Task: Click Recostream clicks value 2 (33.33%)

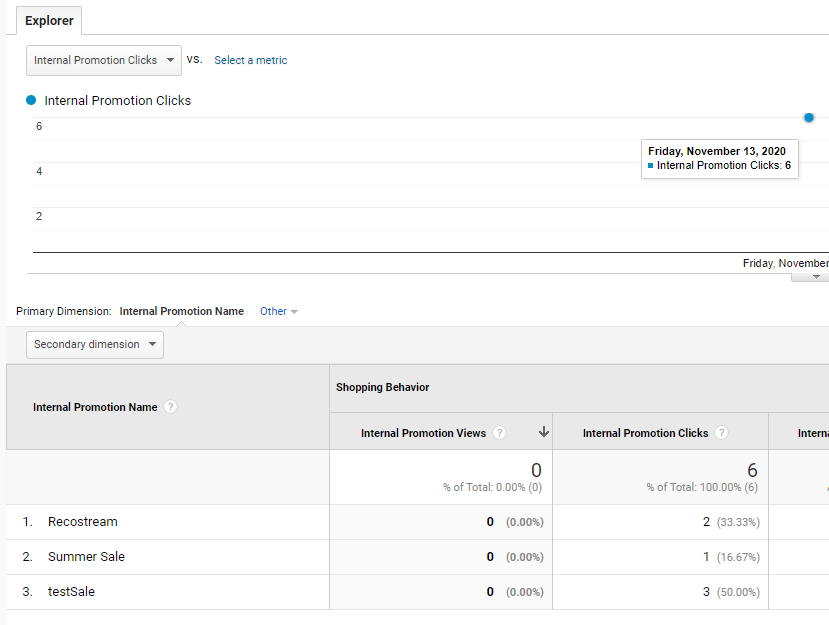Action: click(x=731, y=522)
